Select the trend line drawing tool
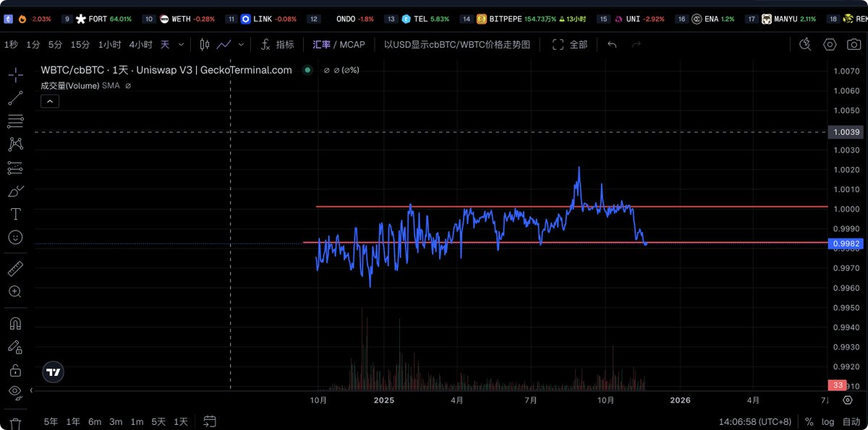This screenshot has height=430, width=868. click(15, 98)
